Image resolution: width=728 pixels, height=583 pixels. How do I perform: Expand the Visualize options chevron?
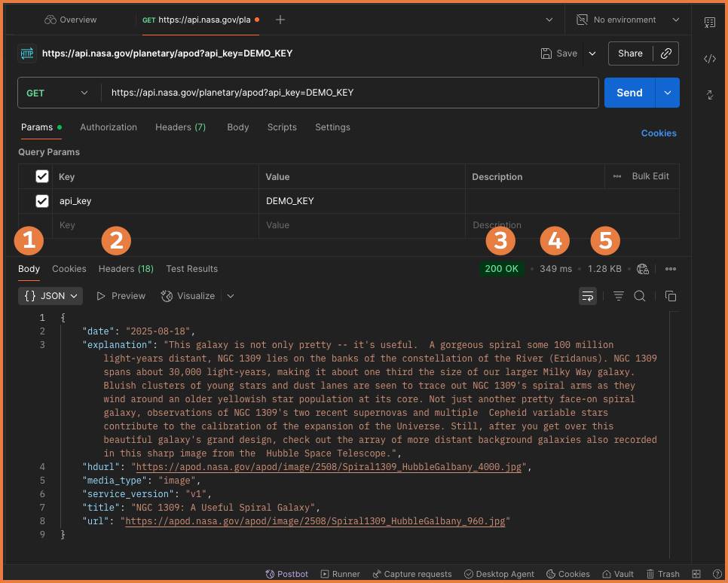point(231,296)
